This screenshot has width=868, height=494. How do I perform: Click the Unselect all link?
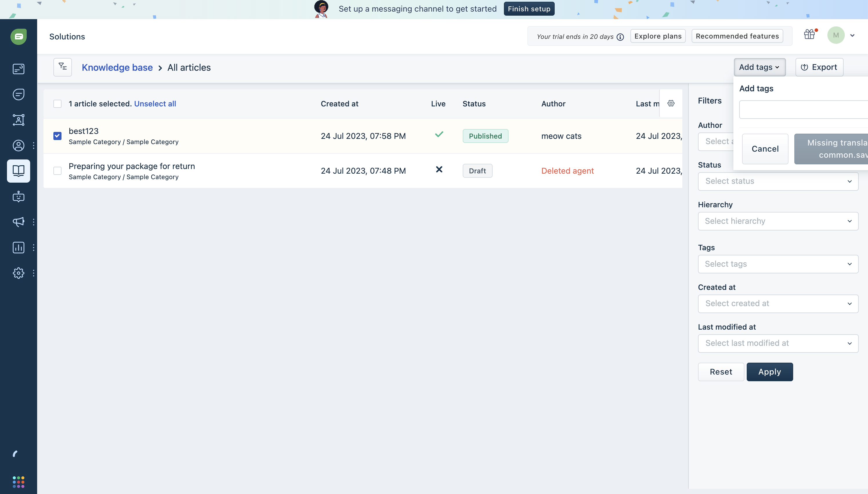155,104
